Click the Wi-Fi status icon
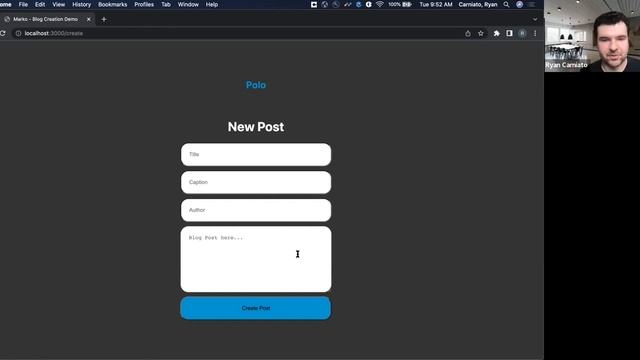 tap(380, 4)
